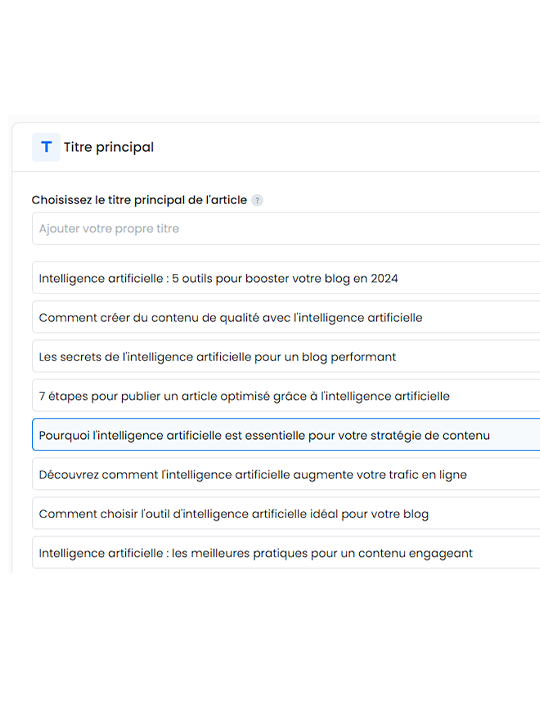
Task: Choose the suggestion ending with 'contenu engageant'
Action: click(x=286, y=553)
